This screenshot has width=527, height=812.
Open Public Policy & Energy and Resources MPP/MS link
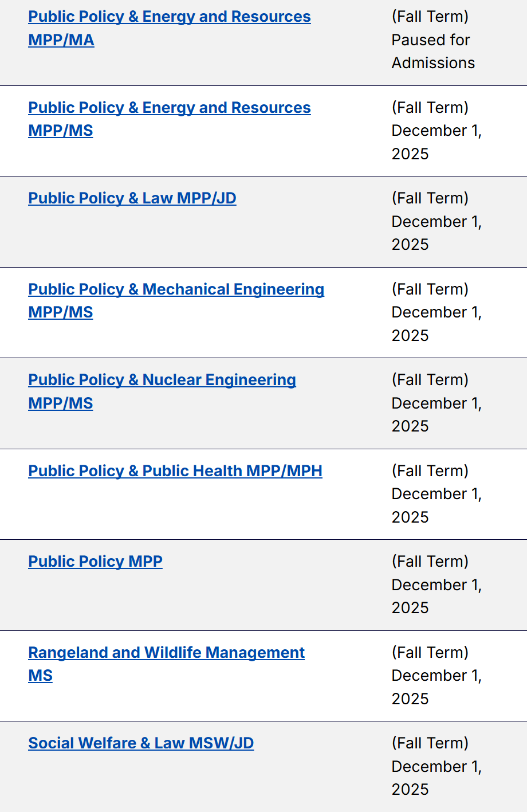point(169,108)
